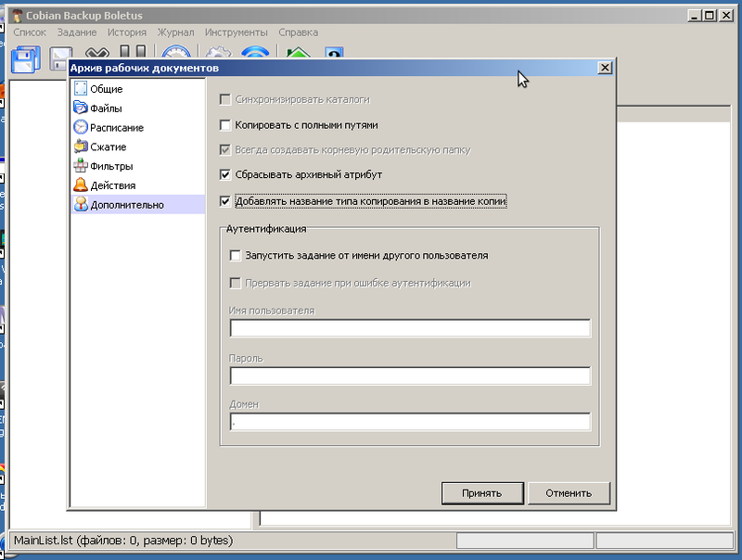Image resolution: width=742 pixels, height=560 pixels.
Task: Uncheck Сбрасывать архивный атрибут
Action: (x=224, y=174)
